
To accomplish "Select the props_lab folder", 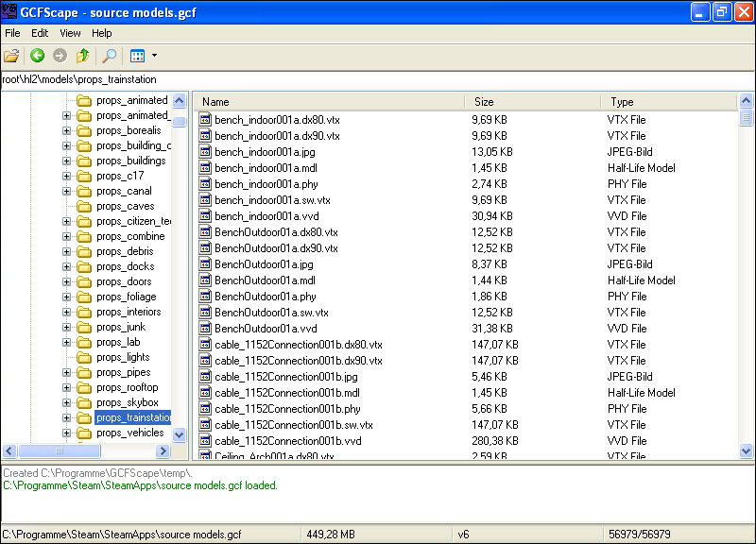I will (x=118, y=342).
